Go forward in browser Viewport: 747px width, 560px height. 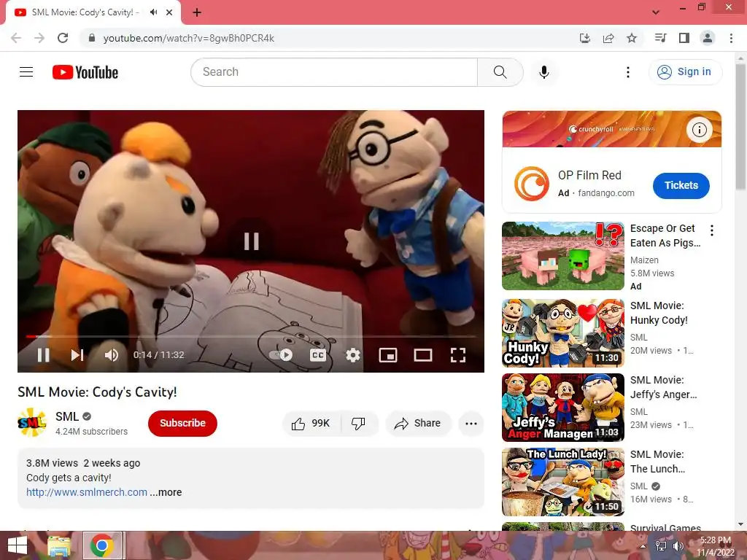[39, 38]
